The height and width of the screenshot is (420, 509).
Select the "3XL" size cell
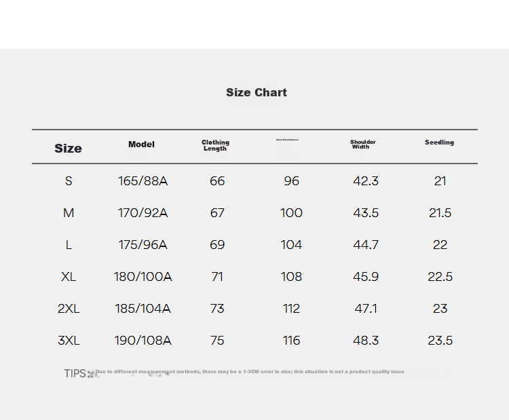(x=69, y=341)
